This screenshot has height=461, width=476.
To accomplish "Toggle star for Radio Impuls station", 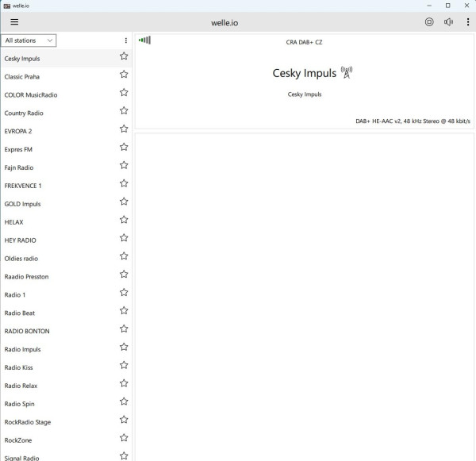I will coord(124,347).
